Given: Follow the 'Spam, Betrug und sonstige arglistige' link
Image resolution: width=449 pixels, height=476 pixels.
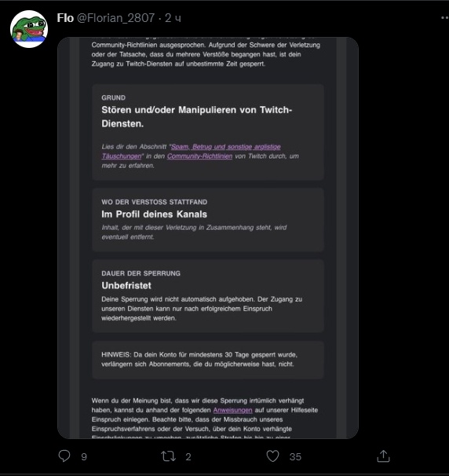Looking at the screenshot, I should pyautogui.click(x=226, y=147).
